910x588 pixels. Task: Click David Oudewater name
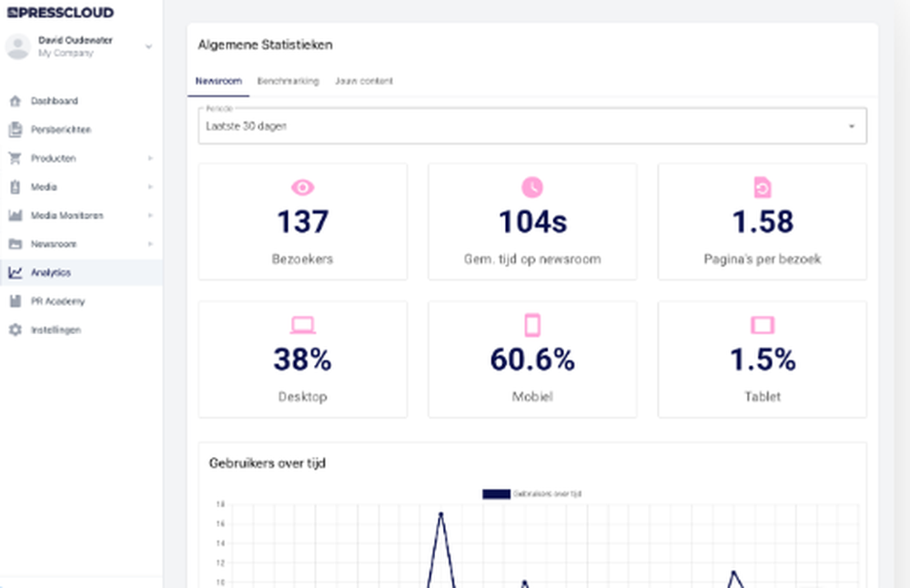coord(76,40)
